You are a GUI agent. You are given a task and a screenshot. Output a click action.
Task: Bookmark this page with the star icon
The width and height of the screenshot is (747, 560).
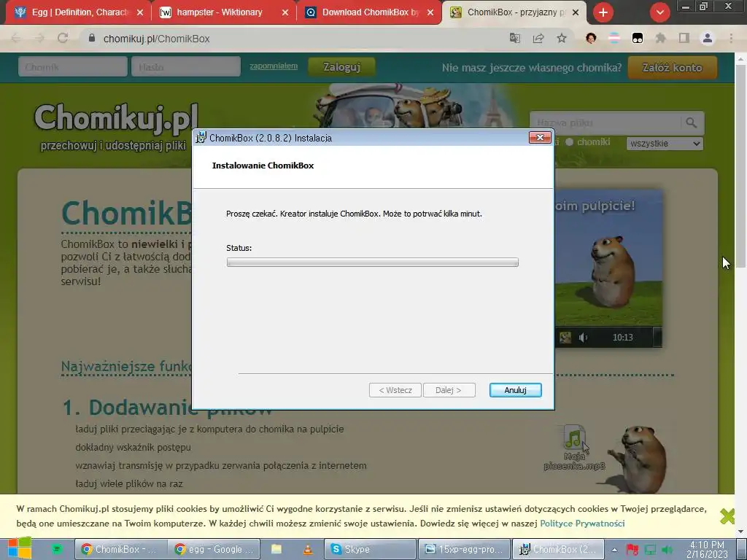tap(562, 39)
